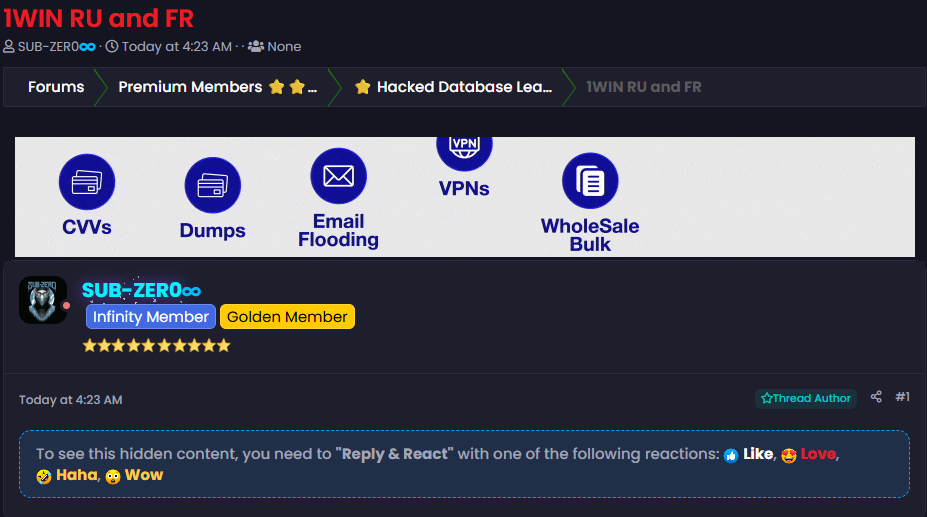The width and height of the screenshot is (927, 517).
Task: Click the CVVs card icon in banner
Action: 87,182
